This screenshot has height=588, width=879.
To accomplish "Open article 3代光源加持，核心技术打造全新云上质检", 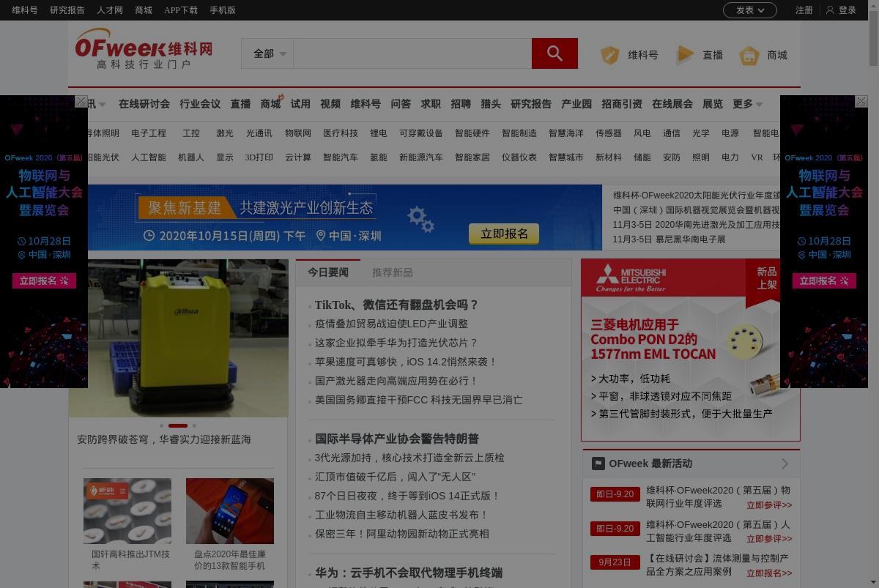I will [x=409, y=458].
